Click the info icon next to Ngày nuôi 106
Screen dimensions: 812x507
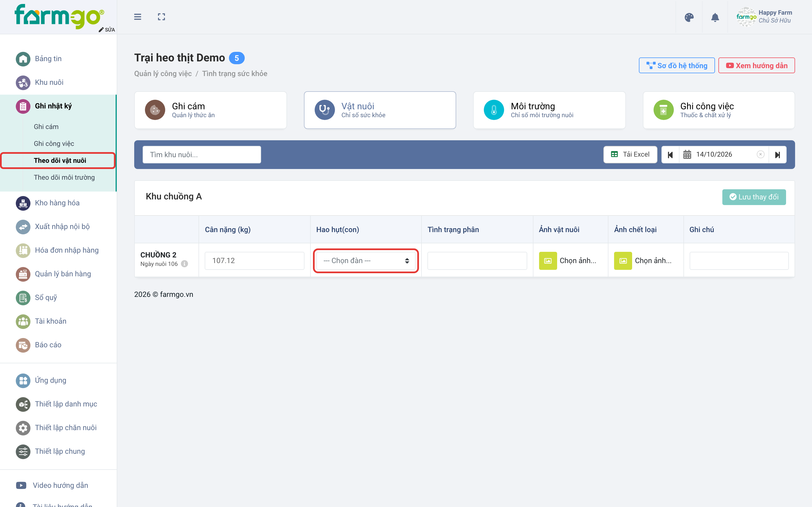[x=184, y=264]
